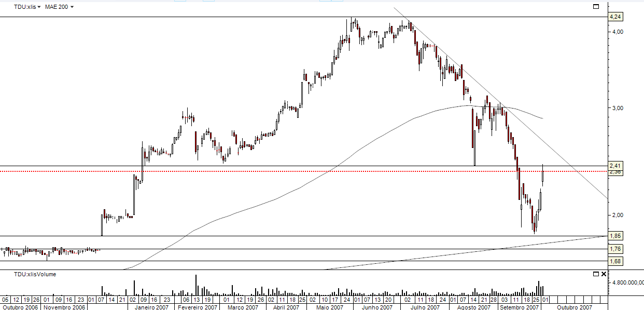Click the TDU:xlisVolume panel label
The width and height of the screenshot is (644, 310).
tap(35, 274)
